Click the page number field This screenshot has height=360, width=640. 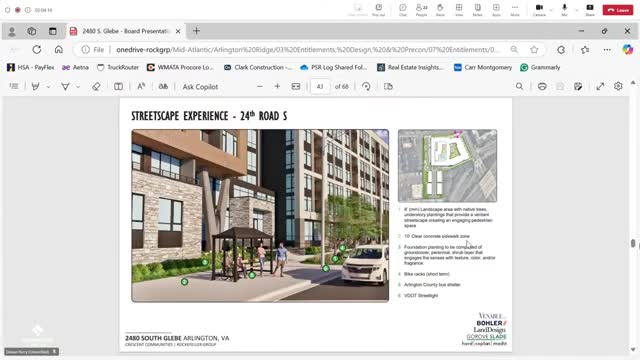click(x=320, y=87)
